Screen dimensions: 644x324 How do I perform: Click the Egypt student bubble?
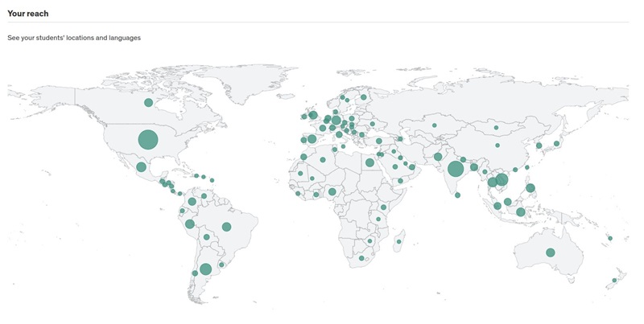click(x=369, y=162)
